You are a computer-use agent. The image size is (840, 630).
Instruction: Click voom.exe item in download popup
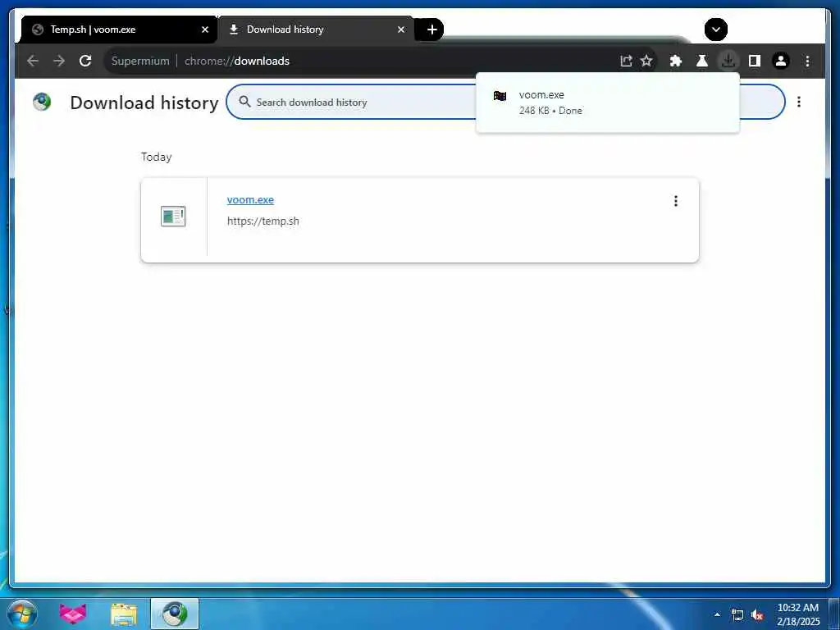point(608,103)
